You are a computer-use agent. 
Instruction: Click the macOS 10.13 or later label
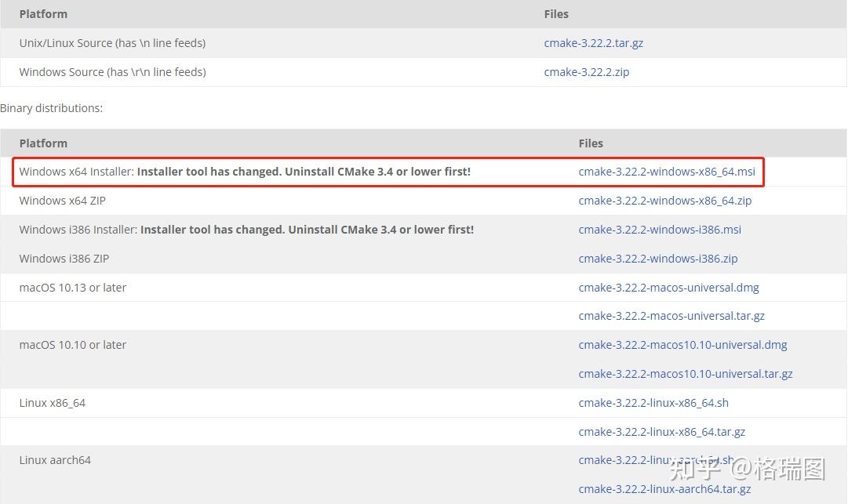tap(72, 288)
